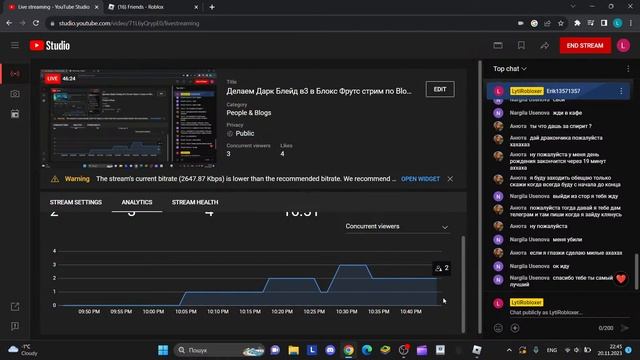Click the ENG language indicator
The height and width of the screenshot is (360, 640).
(552, 350)
